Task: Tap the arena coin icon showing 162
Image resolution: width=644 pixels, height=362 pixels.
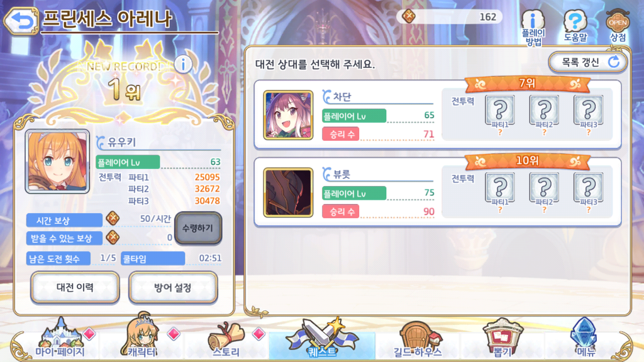Action: (x=409, y=16)
